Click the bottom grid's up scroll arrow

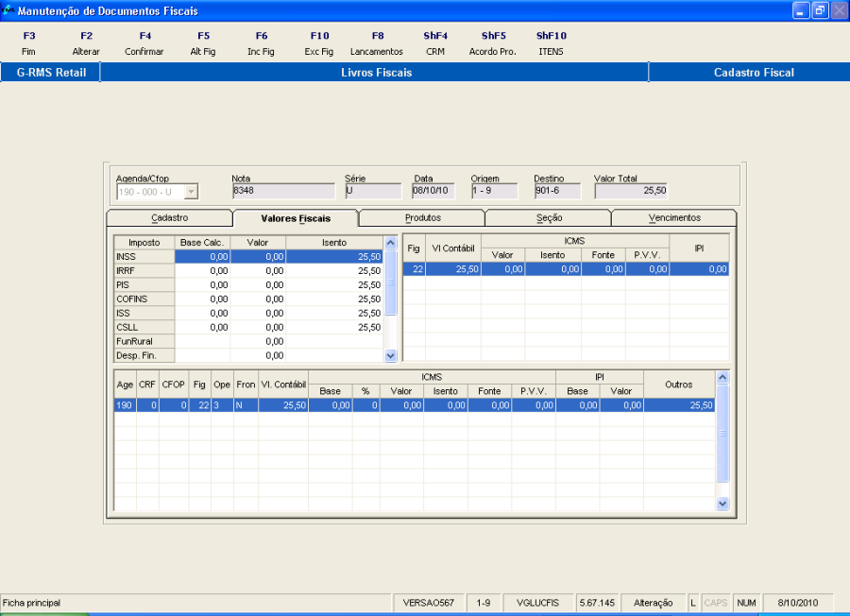click(722, 377)
